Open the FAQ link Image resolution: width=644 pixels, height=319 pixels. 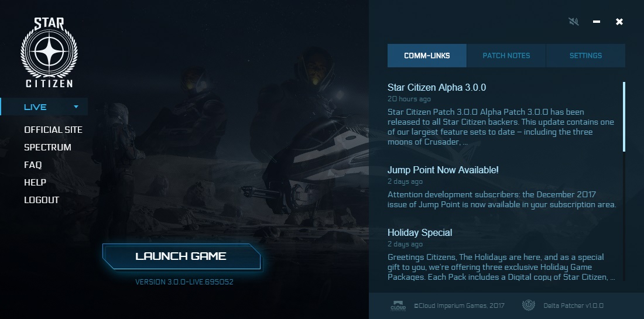click(x=33, y=164)
